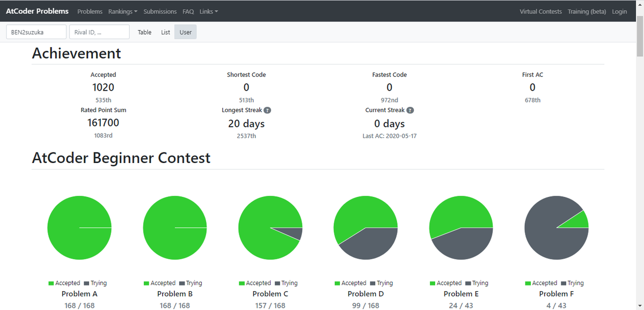This screenshot has height=310, width=644.
Task: Click the Rated Point Sum value 161700
Action: coord(103,123)
